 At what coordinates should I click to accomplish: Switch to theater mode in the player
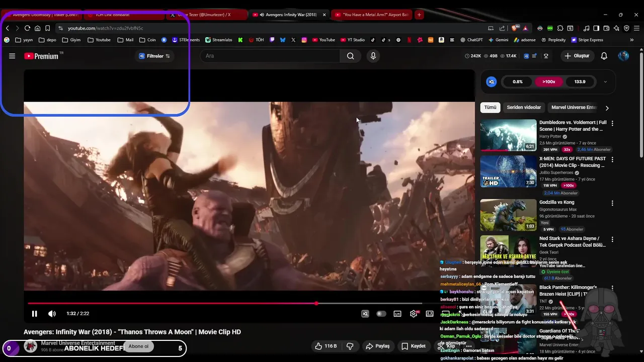tap(430, 314)
